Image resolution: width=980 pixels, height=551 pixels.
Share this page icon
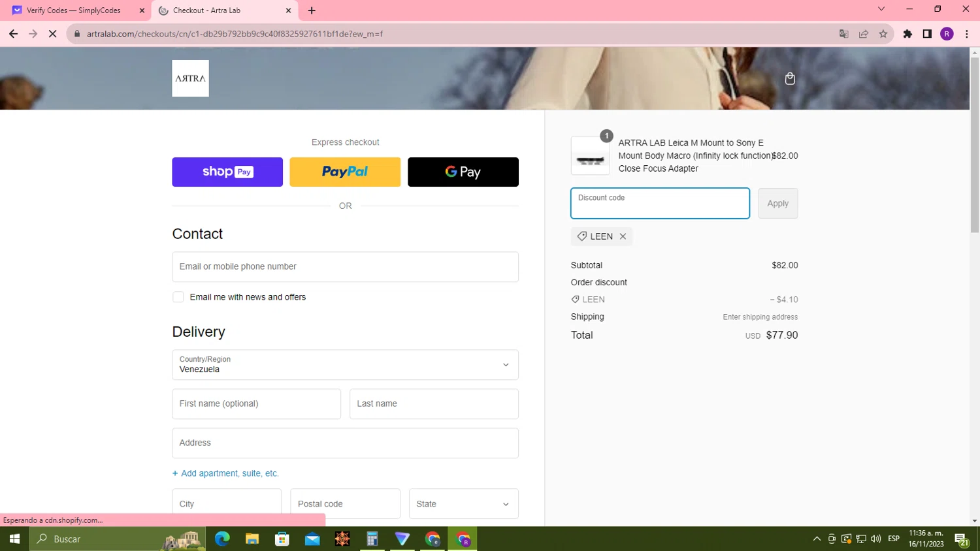(x=864, y=34)
